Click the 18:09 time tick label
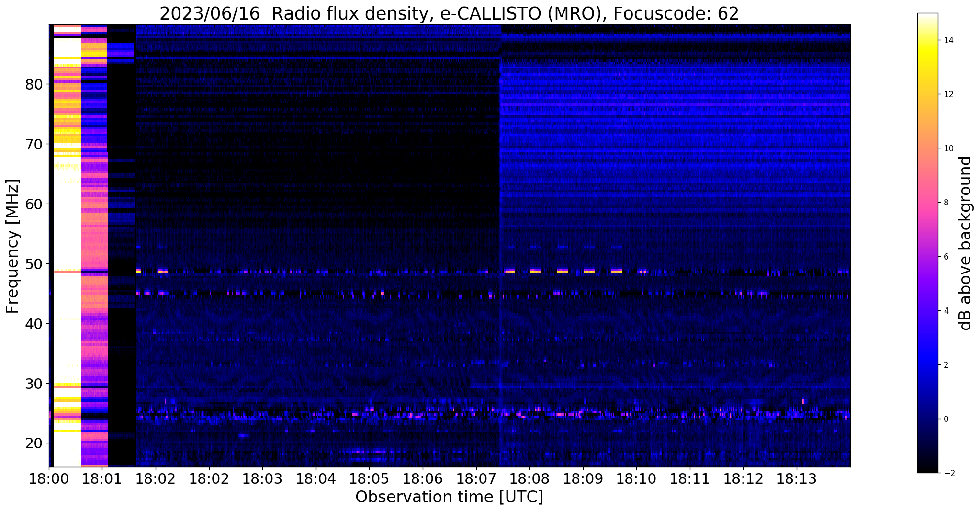 pyautogui.click(x=583, y=478)
